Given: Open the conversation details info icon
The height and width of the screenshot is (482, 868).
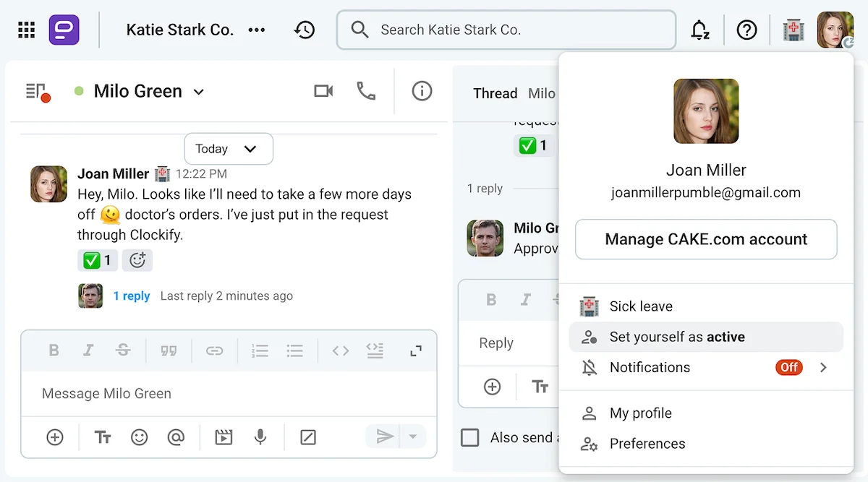Looking at the screenshot, I should (422, 91).
